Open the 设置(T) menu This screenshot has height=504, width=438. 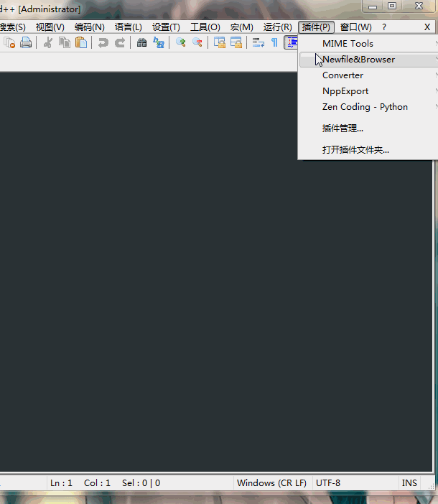166,27
